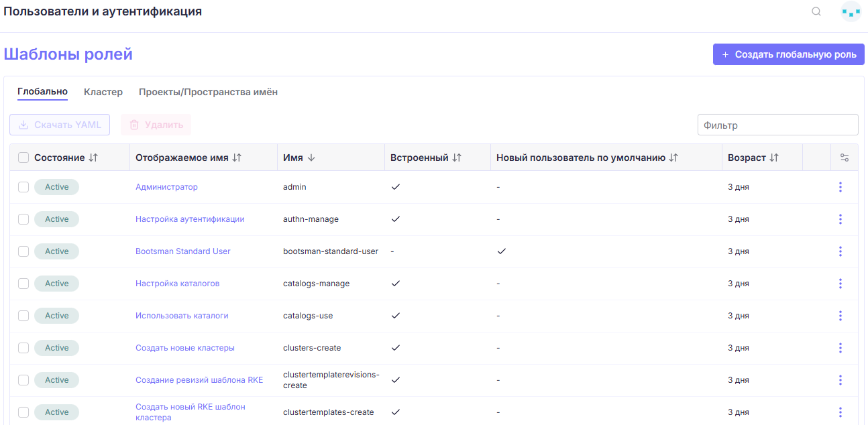Screen dimensions: 868x425
Task: Click the Active badge in admin row
Action: [x=56, y=187]
